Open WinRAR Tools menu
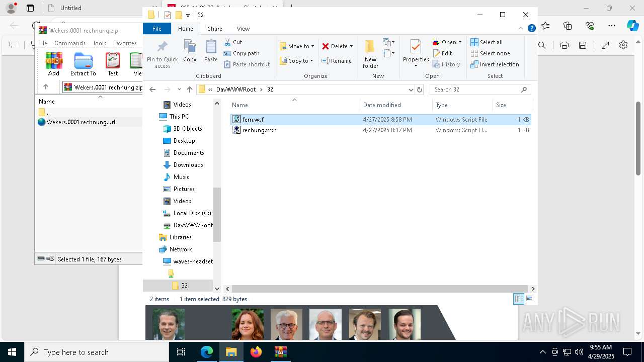The image size is (644, 362). pos(99,43)
